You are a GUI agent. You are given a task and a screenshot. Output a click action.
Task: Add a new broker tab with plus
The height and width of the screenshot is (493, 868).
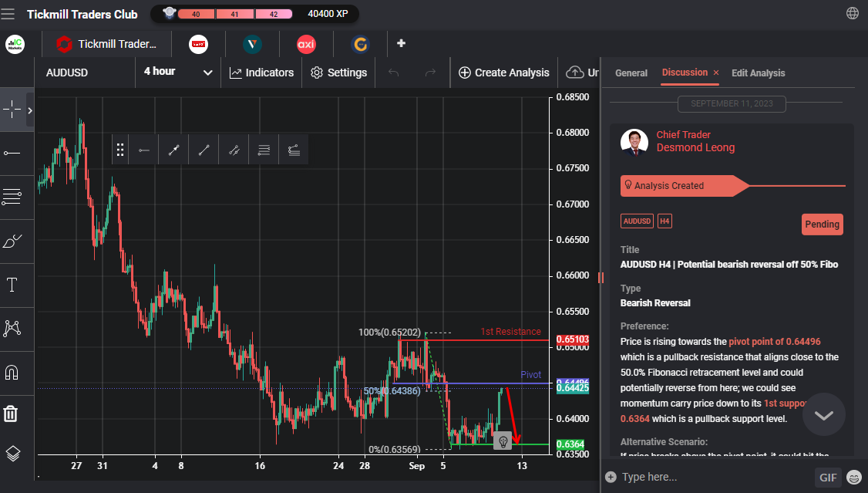(x=402, y=43)
